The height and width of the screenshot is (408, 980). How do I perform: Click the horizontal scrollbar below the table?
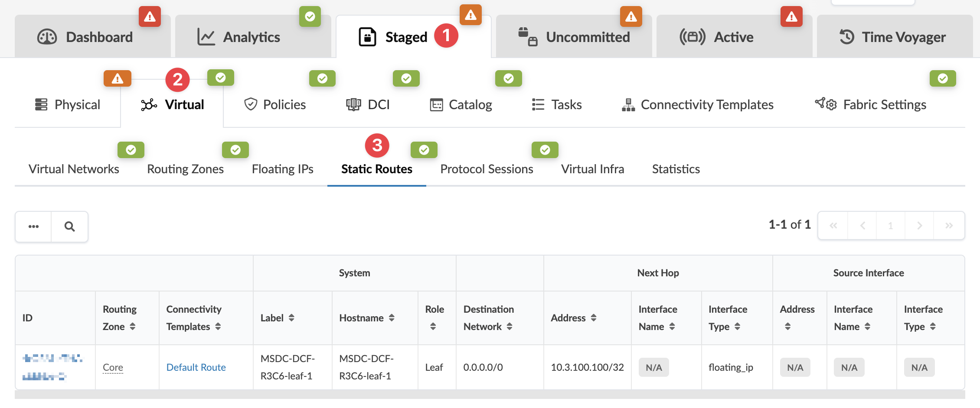(490, 395)
